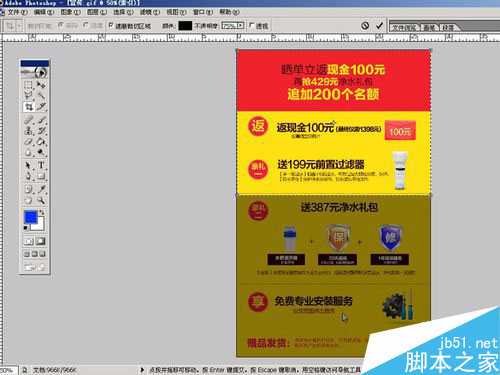Select the Clone Stamp tool
Screen dimensions: 500x375
pyautogui.click(x=29, y=131)
